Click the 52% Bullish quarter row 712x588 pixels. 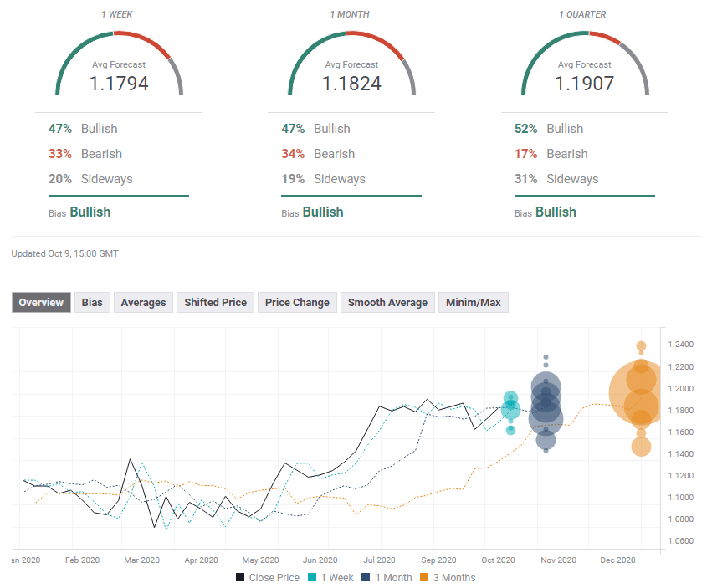549,129
